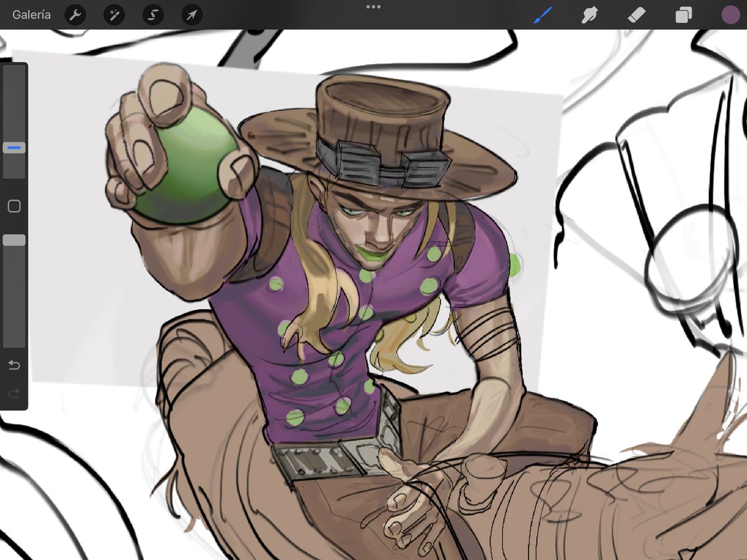Tap the square modify button on sidebar

[14, 206]
